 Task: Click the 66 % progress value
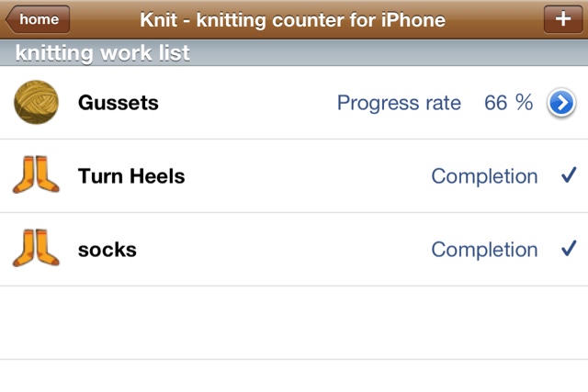tap(508, 103)
